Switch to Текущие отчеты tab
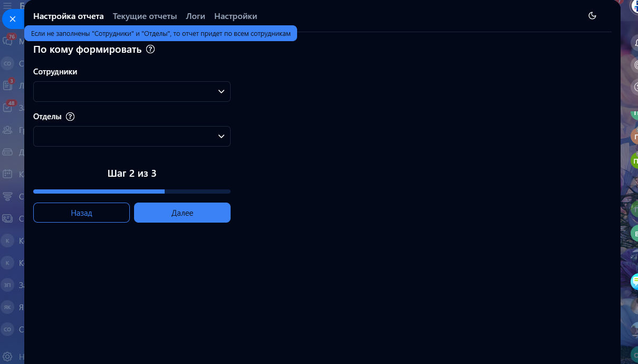638x364 pixels. 145,16
